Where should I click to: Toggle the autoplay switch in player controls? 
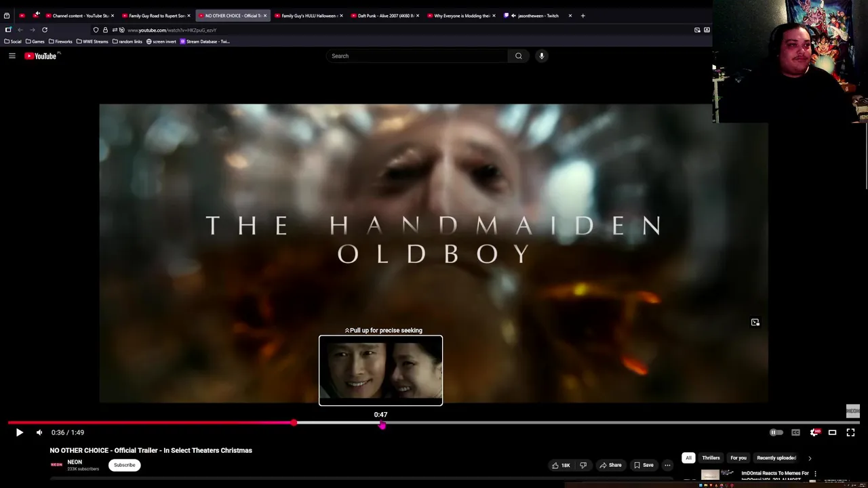776,432
